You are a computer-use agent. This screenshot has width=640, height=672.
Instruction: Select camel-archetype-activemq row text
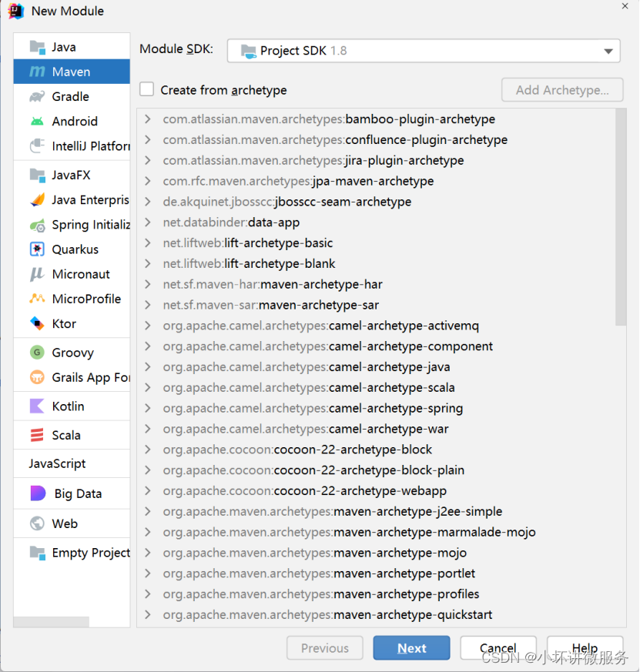pos(320,326)
